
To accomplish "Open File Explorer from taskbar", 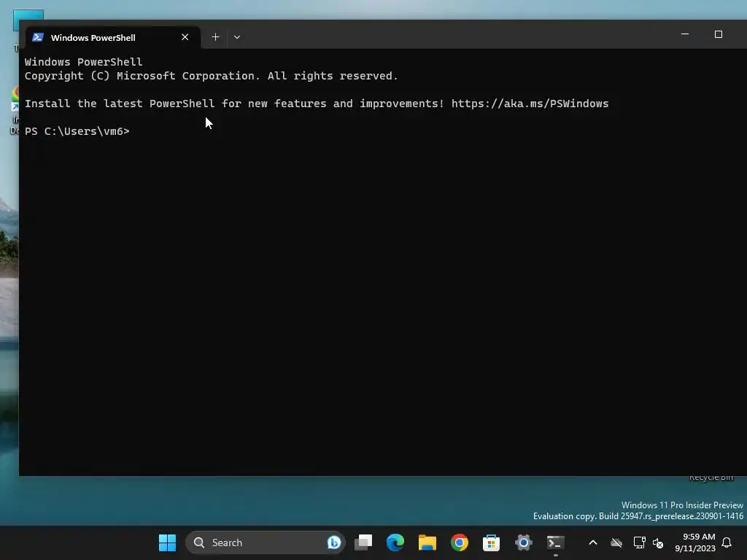I will (x=427, y=542).
